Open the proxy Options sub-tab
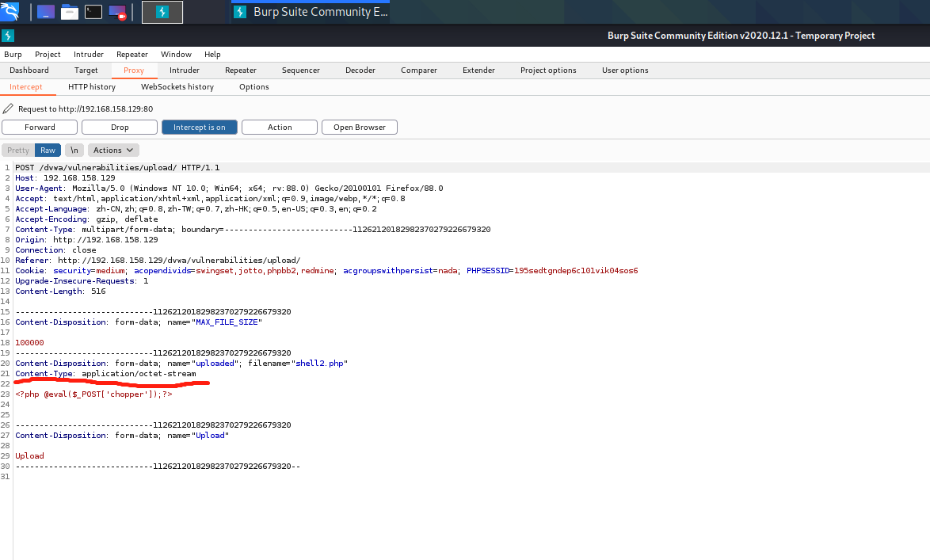The width and height of the screenshot is (930, 560). point(253,86)
